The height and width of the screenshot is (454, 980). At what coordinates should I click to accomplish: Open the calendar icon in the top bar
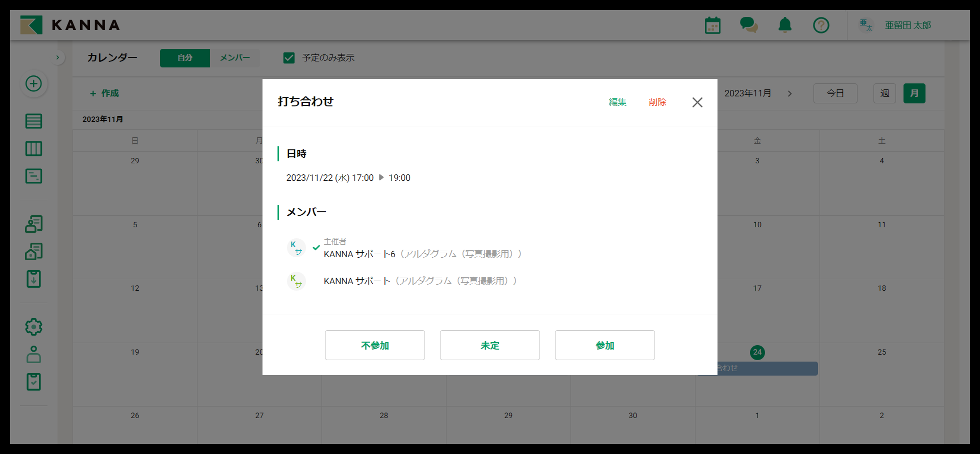coord(712,24)
